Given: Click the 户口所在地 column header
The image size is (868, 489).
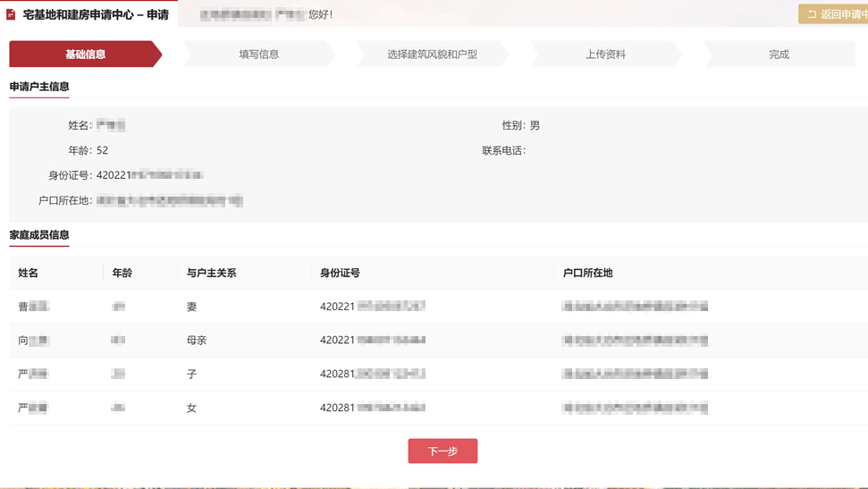Looking at the screenshot, I should [587, 273].
